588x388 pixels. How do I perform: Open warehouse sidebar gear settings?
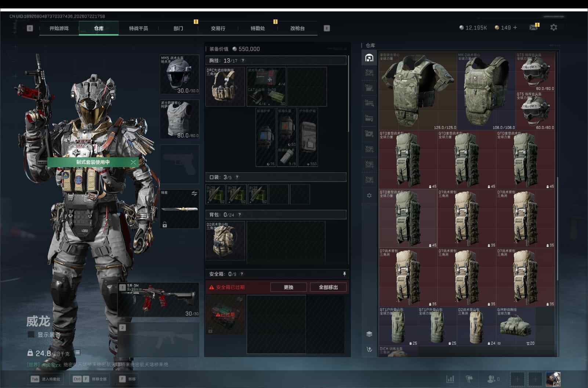coord(369,195)
